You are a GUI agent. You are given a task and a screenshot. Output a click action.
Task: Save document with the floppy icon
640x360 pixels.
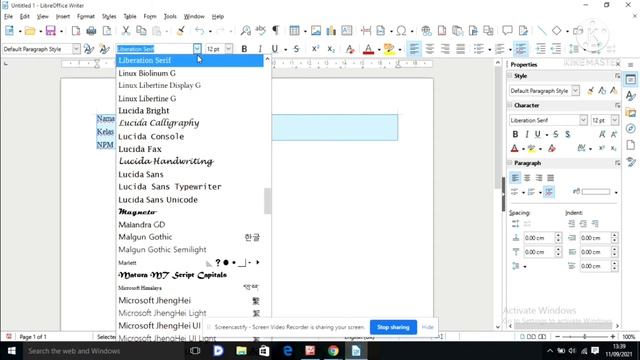click(x=51, y=31)
